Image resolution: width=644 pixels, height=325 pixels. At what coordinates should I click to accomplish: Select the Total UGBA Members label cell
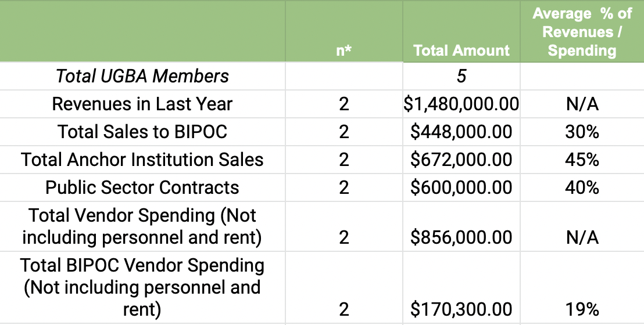pos(142,77)
